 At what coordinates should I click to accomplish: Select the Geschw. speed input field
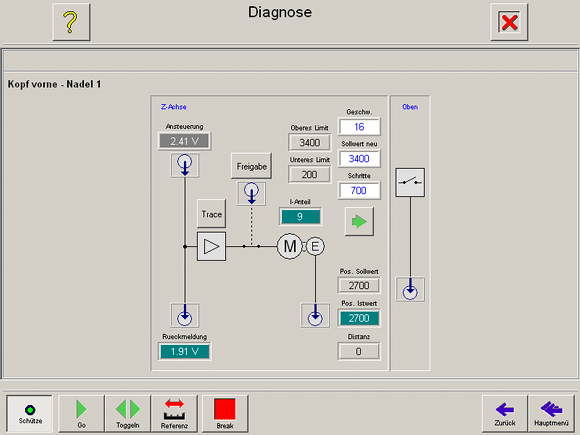point(359,127)
